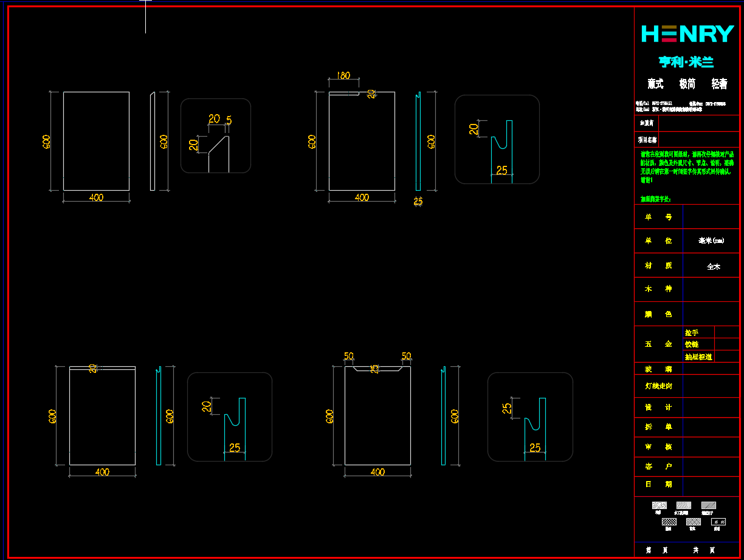Click the 拉手 hardware entry
Viewport: 744px width, 560px height.
(x=692, y=333)
